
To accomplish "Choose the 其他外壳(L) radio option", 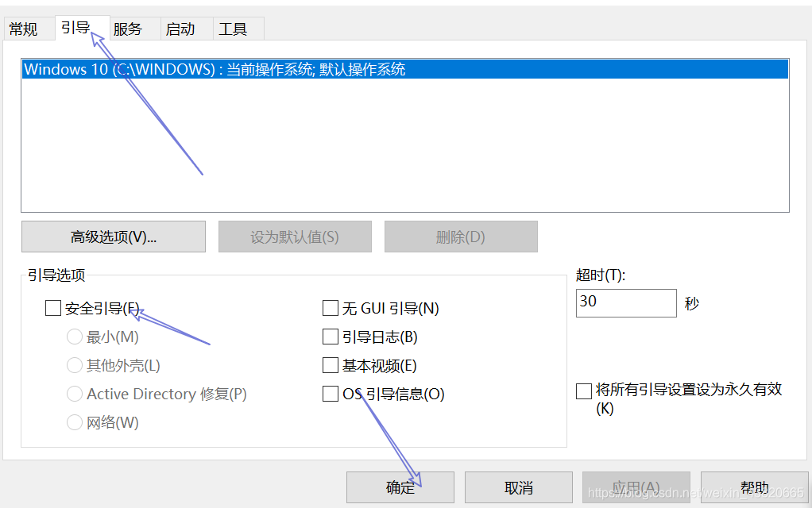I will 75,365.
